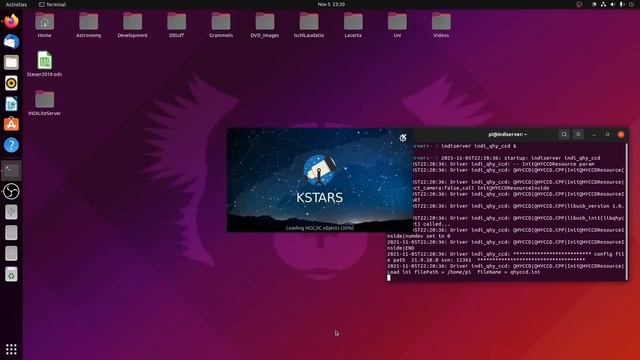
Task: Open the clock and calendar menu
Action: pyautogui.click(x=331, y=4)
